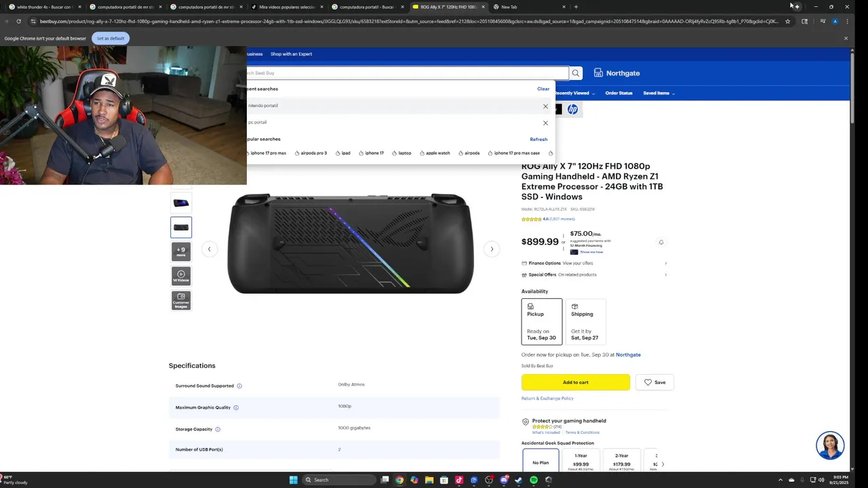Show hidden system tray icons
The image size is (868, 488).
(780, 480)
